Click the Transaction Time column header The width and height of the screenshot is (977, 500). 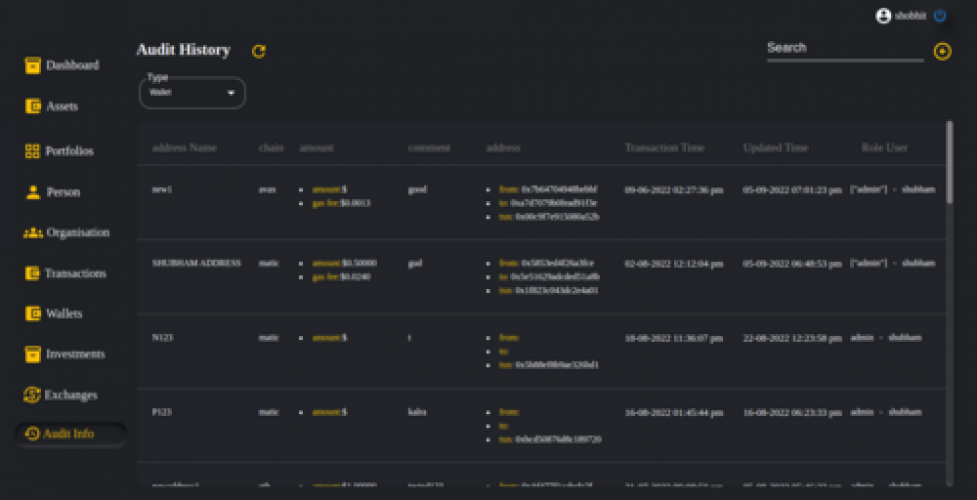click(x=664, y=148)
